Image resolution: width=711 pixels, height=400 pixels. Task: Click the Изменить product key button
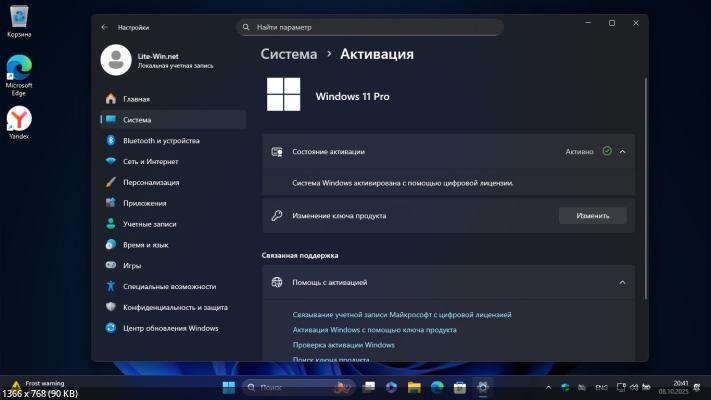(592, 215)
